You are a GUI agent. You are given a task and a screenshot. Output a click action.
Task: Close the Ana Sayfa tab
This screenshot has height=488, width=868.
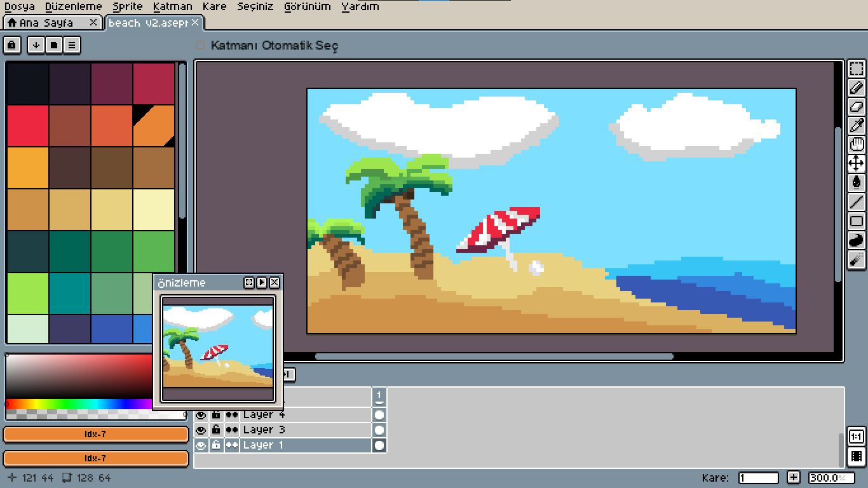[x=93, y=23]
